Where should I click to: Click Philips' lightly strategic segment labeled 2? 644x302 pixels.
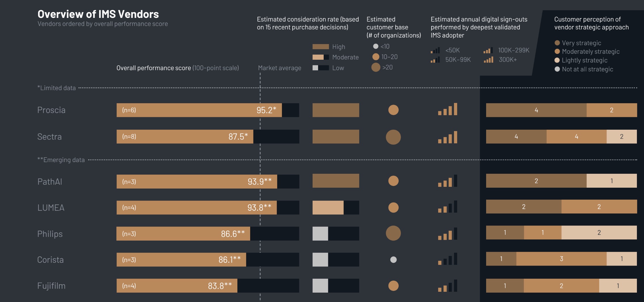pos(599,233)
